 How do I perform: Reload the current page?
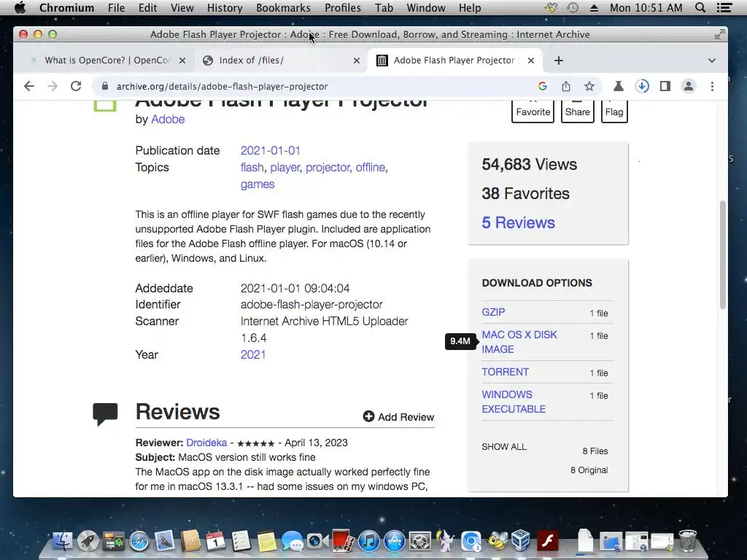click(76, 86)
